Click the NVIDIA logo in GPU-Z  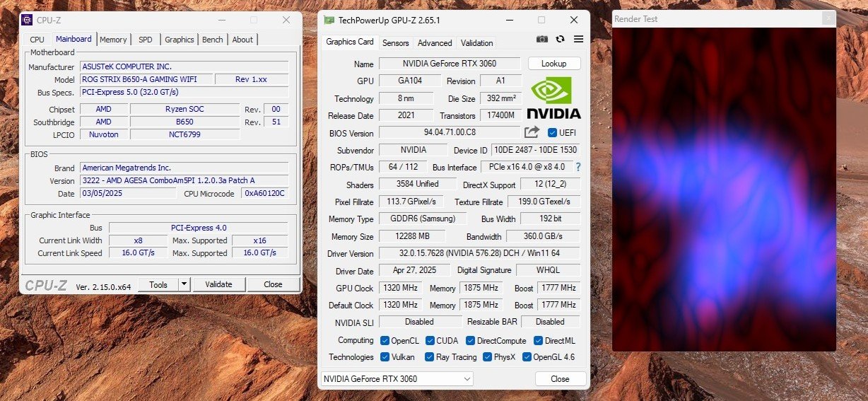click(x=553, y=98)
